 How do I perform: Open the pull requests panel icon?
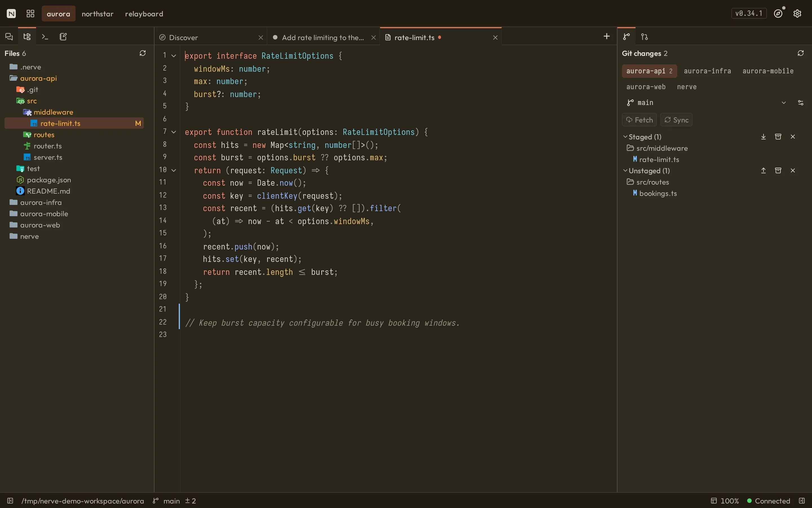(x=645, y=37)
